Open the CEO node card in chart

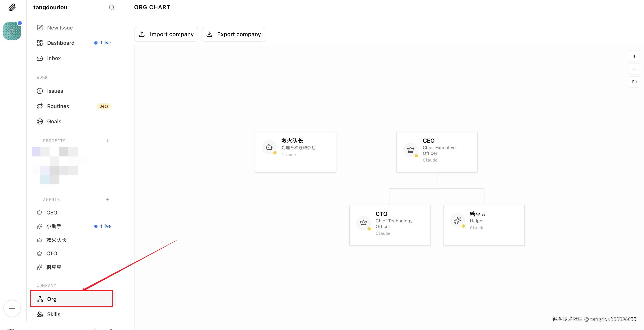(x=437, y=152)
